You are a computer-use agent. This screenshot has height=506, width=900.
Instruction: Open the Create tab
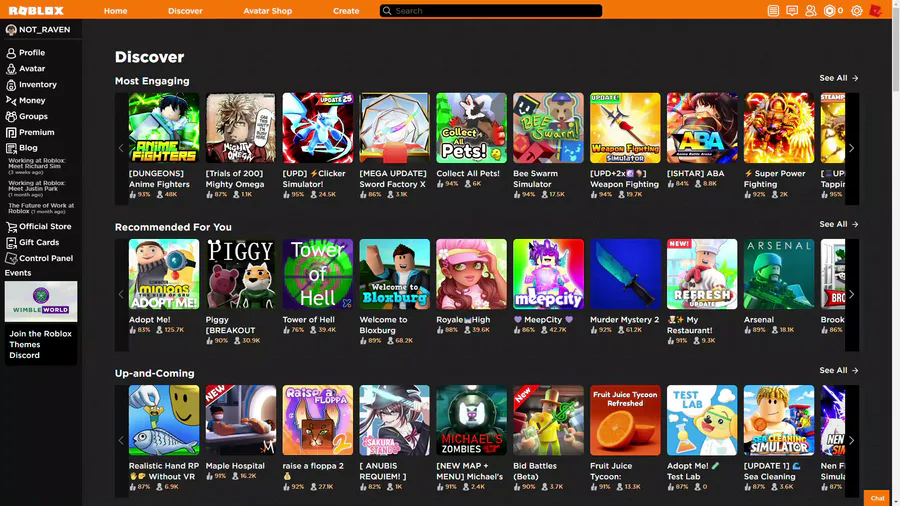tap(346, 10)
